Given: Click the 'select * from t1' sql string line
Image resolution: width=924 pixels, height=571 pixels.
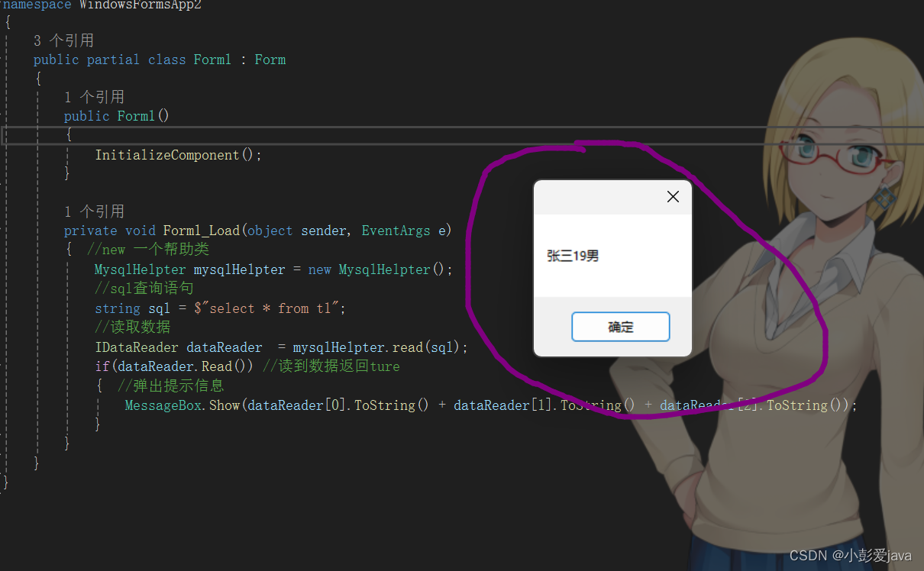Looking at the screenshot, I should pos(221,308).
